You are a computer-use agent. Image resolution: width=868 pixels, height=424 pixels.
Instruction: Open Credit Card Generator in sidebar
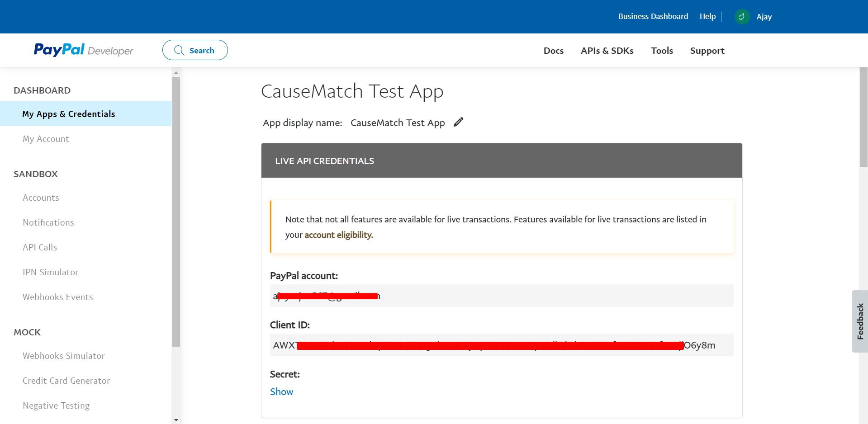coord(66,381)
